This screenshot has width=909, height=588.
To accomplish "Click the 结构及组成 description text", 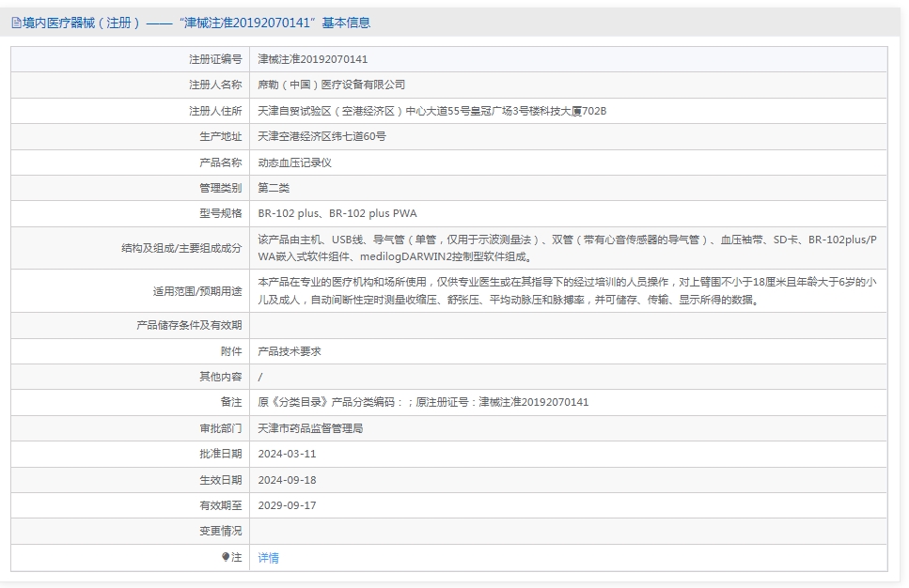I will [x=568, y=248].
